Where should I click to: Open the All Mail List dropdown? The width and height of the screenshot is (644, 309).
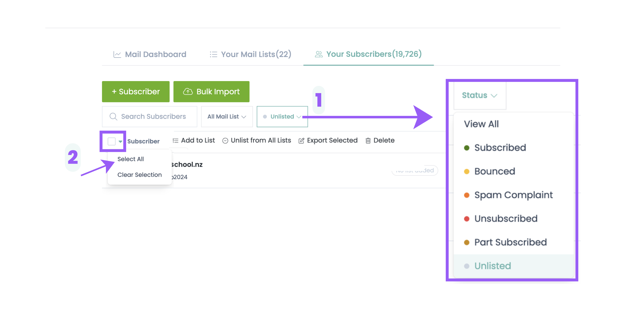tap(227, 117)
